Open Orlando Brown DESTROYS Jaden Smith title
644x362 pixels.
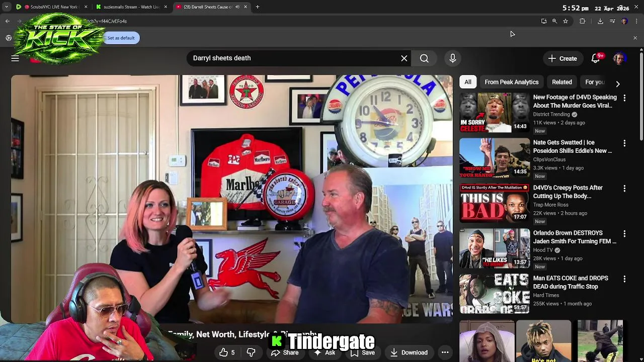coord(575,237)
